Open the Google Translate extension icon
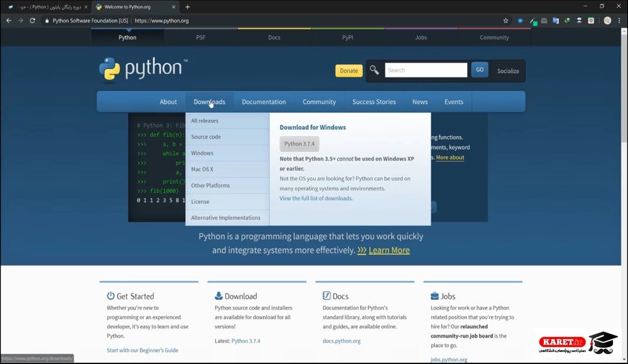628x364 pixels. [x=556, y=21]
